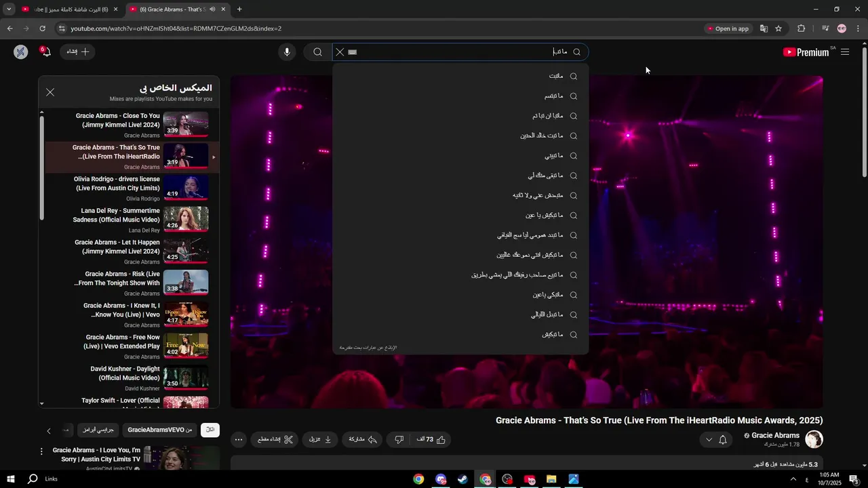Screen dimensions: 868x488
Task: Select the من GracieAbramsVEVO chip
Action: (x=160, y=430)
